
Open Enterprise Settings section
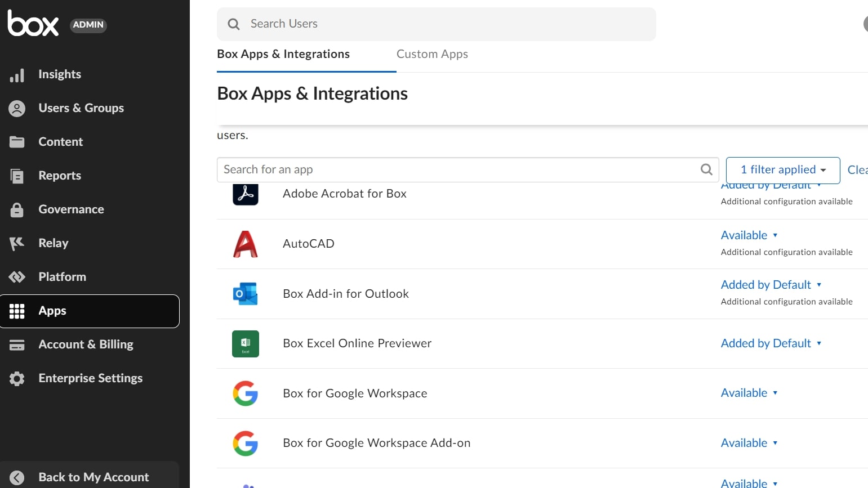pos(90,378)
